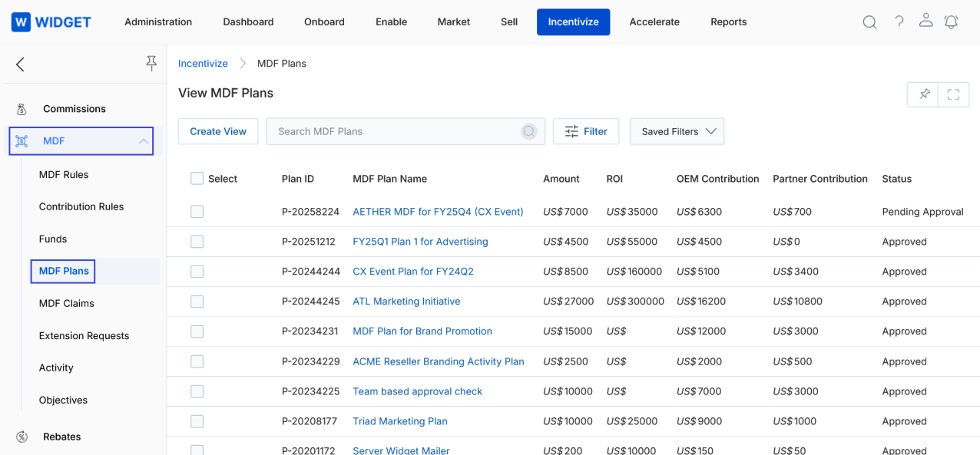Pin the sidebar with the pushpin icon

pos(151,64)
